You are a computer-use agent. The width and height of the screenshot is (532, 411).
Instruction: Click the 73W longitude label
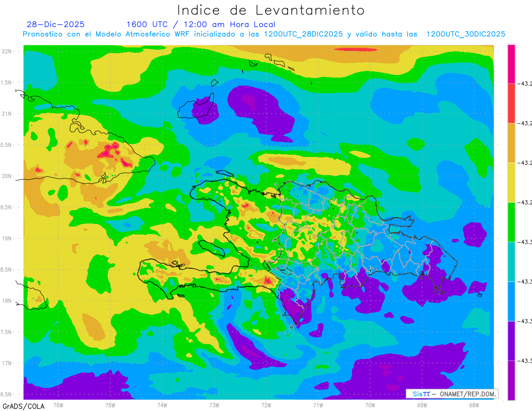[214, 404]
